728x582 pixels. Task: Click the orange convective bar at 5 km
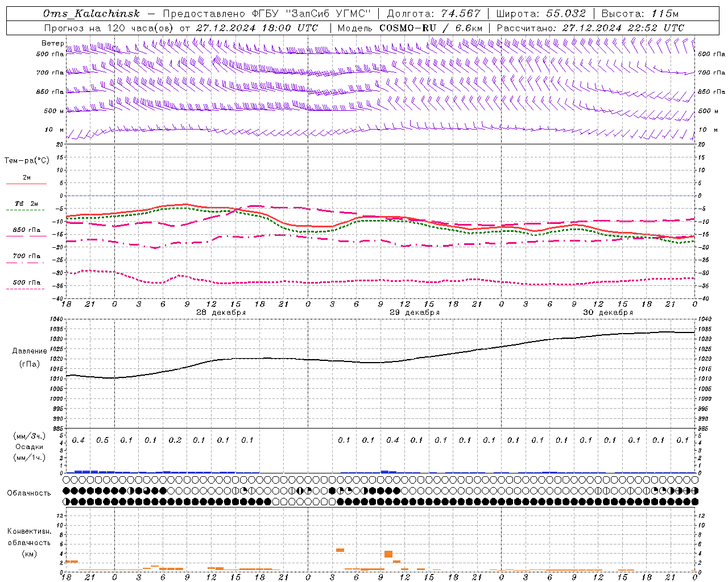click(340, 550)
